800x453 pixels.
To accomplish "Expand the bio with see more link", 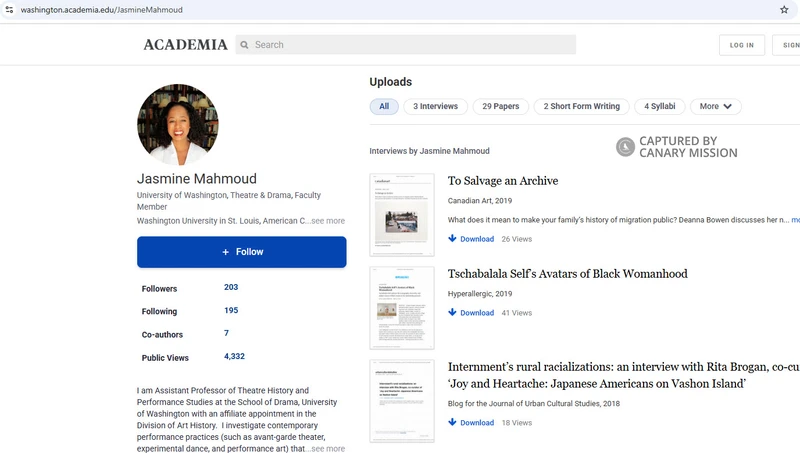I will pyautogui.click(x=328, y=448).
